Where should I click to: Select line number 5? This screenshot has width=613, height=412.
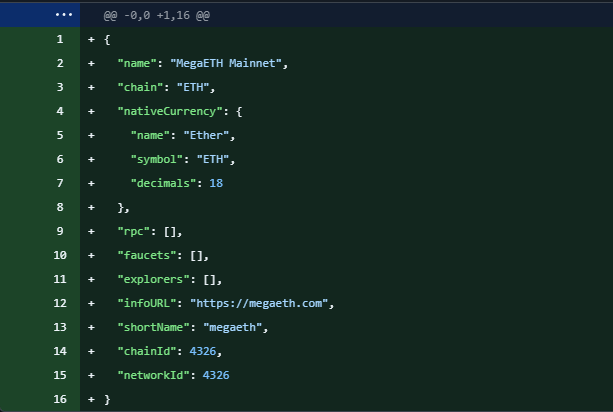click(60, 135)
